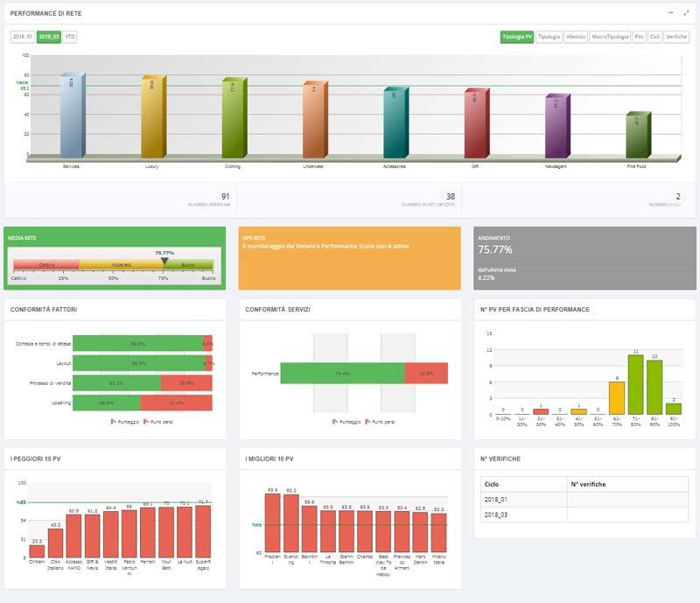
Task: Show the PVs grouping view
Action: (x=640, y=37)
